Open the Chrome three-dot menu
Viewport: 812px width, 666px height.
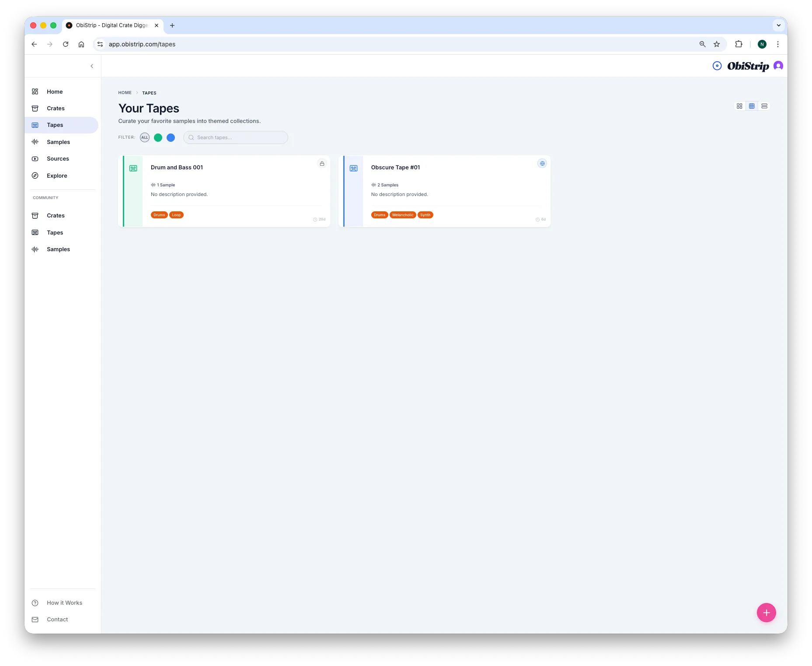coord(777,44)
